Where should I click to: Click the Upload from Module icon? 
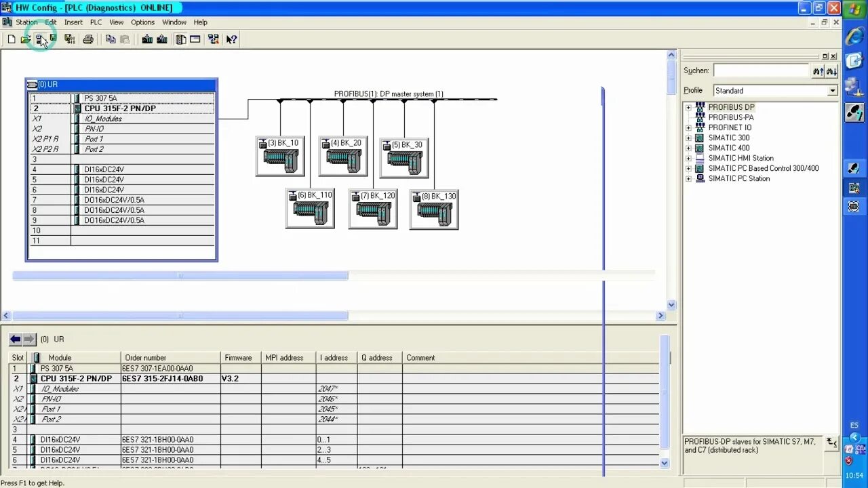[162, 39]
